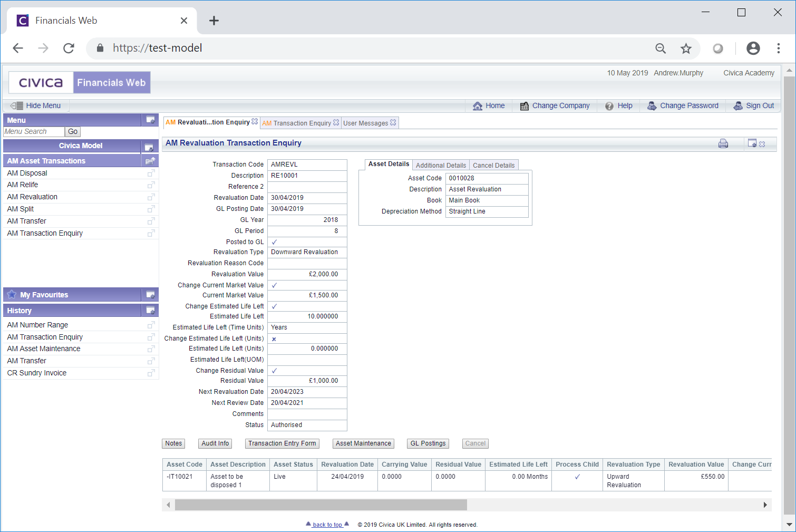Click browser reload button
The image size is (796, 532).
(69, 48)
